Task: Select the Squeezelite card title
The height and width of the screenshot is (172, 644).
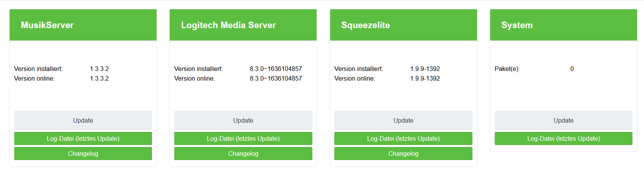Action: tap(365, 25)
